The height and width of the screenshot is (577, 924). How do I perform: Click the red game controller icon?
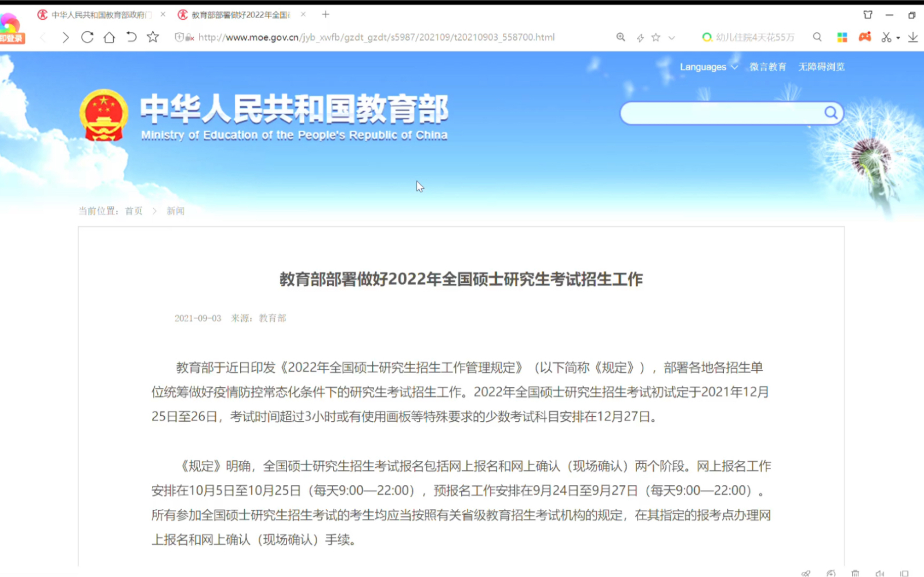click(x=865, y=37)
